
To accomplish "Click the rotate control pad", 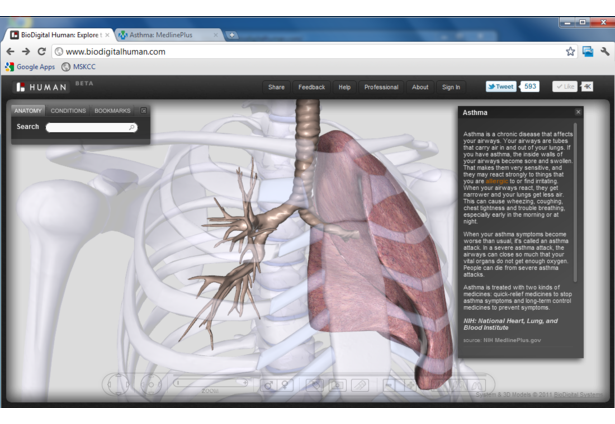I will (x=151, y=384).
